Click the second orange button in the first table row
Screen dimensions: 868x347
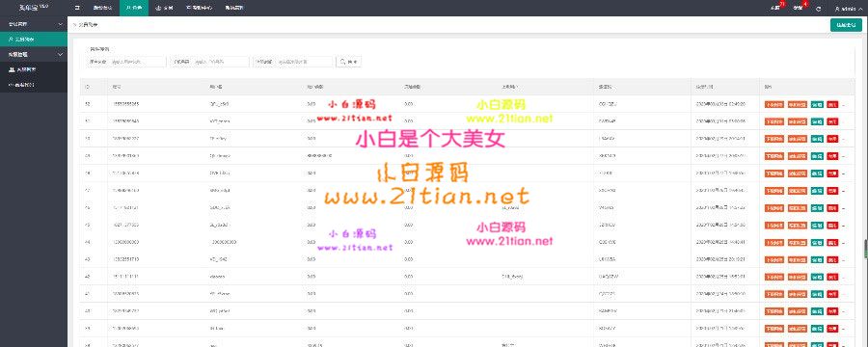tap(798, 104)
